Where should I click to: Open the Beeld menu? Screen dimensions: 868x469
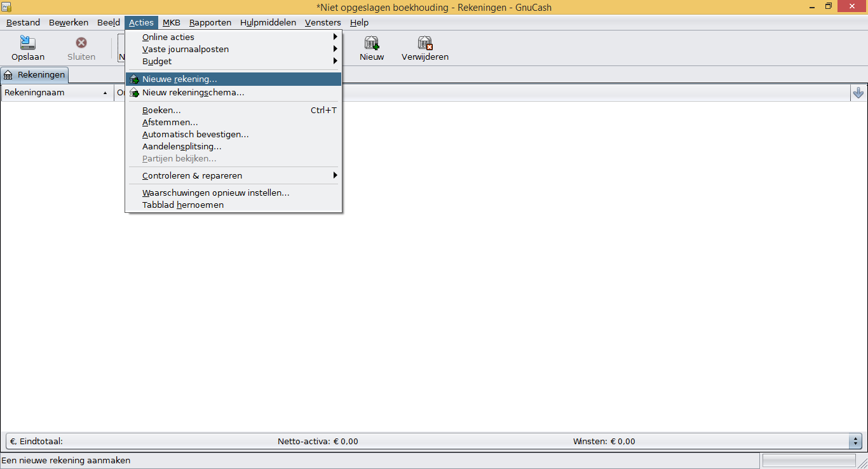109,22
